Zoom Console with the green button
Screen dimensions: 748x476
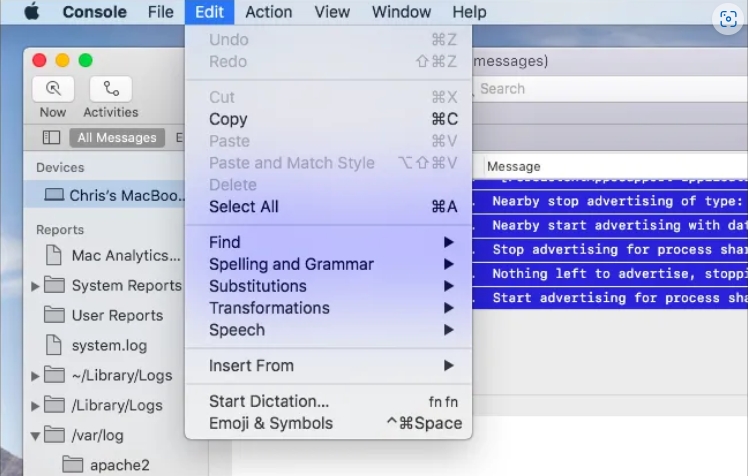coord(85,61)
